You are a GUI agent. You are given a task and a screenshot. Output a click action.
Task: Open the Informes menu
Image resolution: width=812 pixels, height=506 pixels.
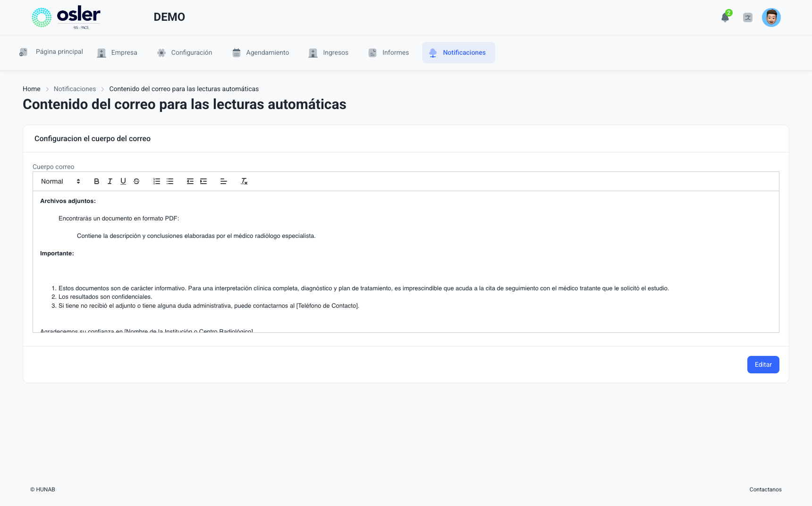pyautogui.click(x=389, y=52)
